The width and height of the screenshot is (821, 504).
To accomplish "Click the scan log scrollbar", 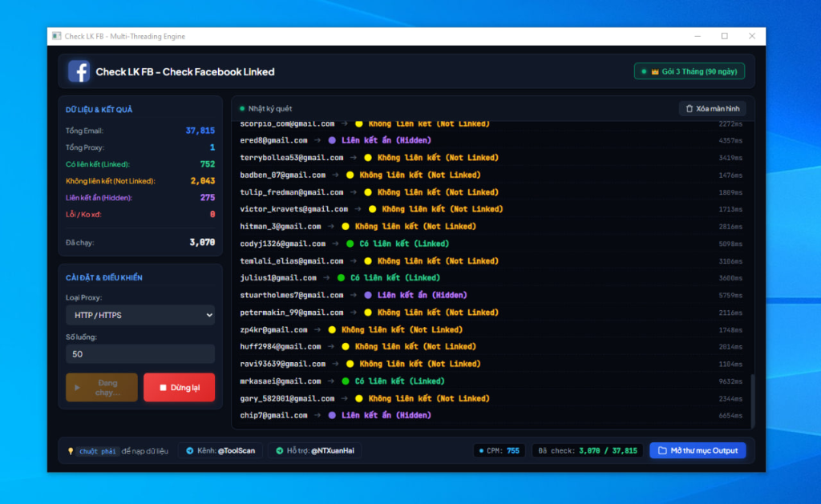I will (752, 401).
